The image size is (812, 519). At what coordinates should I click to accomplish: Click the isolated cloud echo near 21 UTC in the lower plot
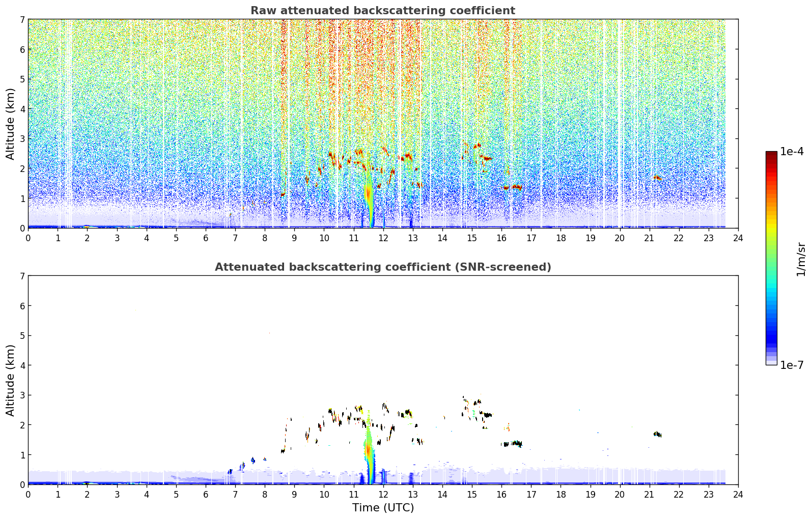(657, 434)
